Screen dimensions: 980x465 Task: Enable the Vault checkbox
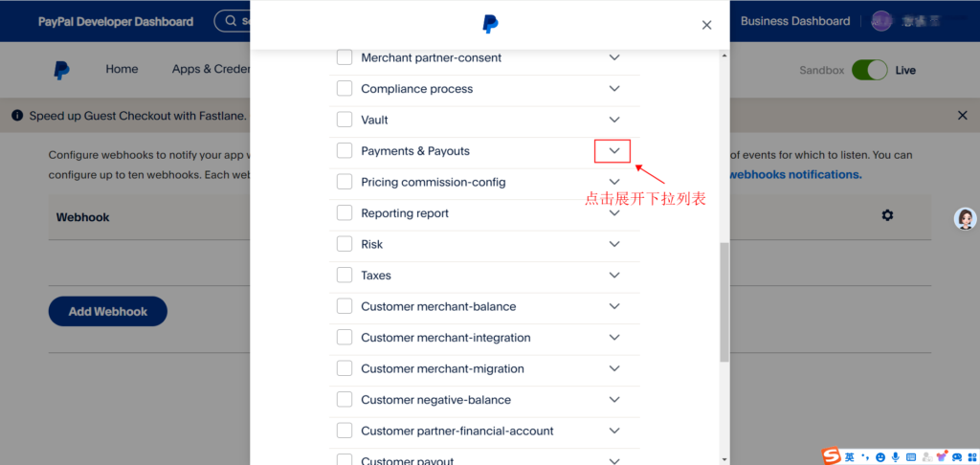point(345,120)
